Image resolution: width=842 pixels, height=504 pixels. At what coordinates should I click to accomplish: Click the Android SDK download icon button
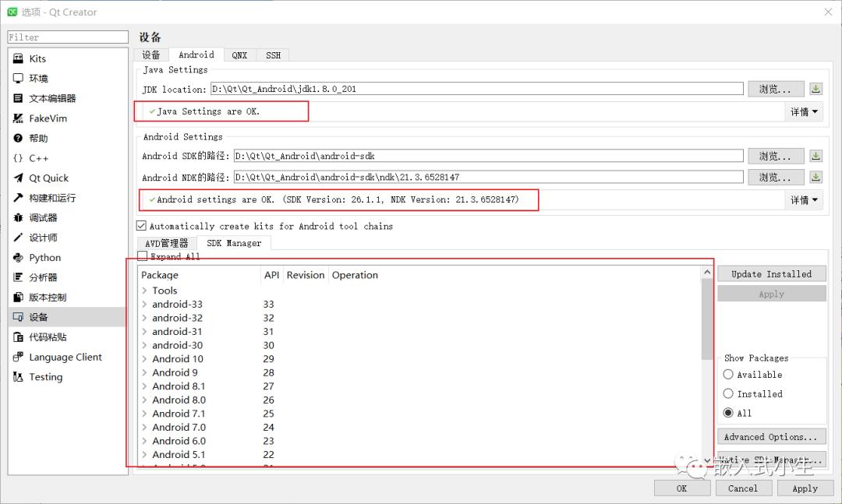point(815,157)
